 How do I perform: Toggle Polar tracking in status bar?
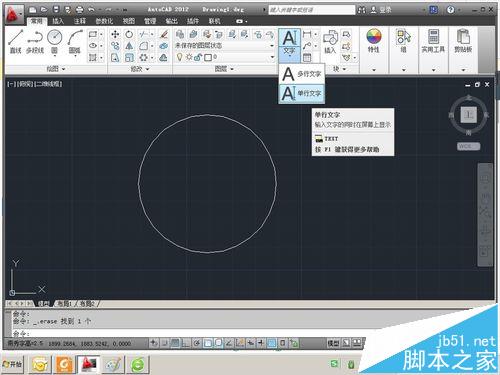(x=197, y=343)
